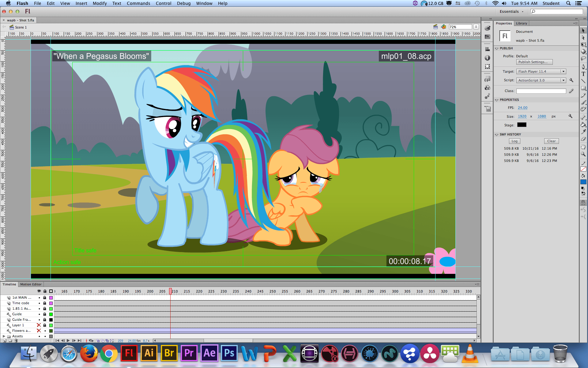Viewport: 588px width, 368px height.
Task: Switch to the Motion Editor tab
Action: point(31,284)
